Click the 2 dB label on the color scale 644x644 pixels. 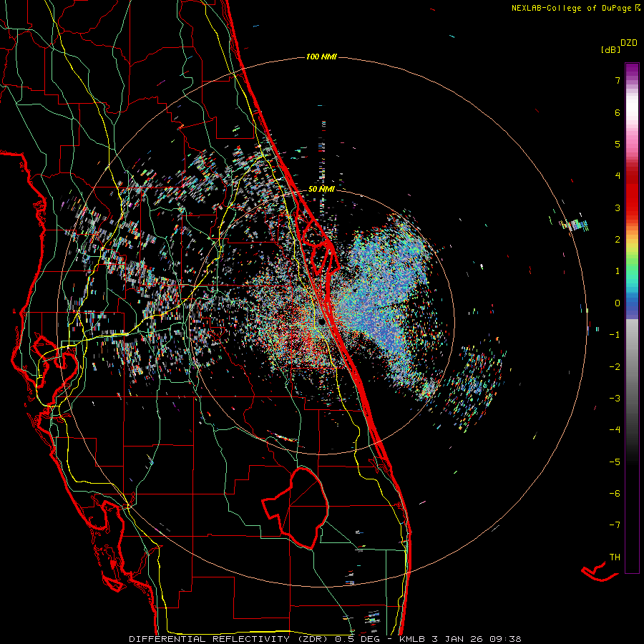coord(618,240)
